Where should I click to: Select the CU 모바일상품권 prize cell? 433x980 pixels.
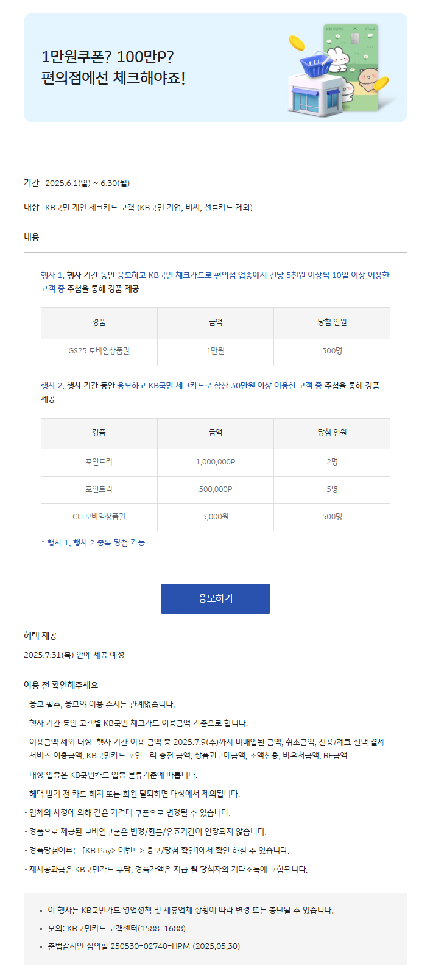tap(99, 517)
